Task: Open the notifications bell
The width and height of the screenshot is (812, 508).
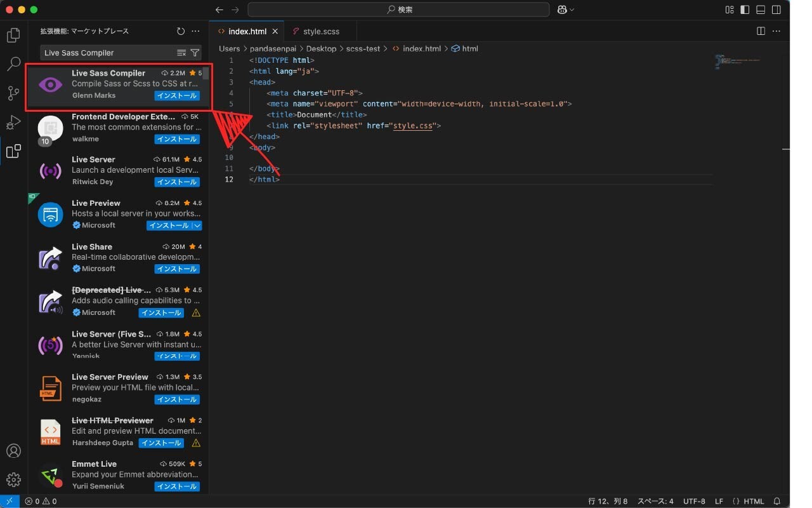Action: [778, 501]
